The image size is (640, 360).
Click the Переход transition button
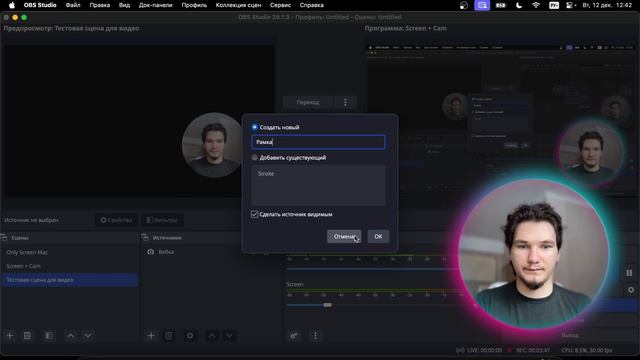pos(308,102)
